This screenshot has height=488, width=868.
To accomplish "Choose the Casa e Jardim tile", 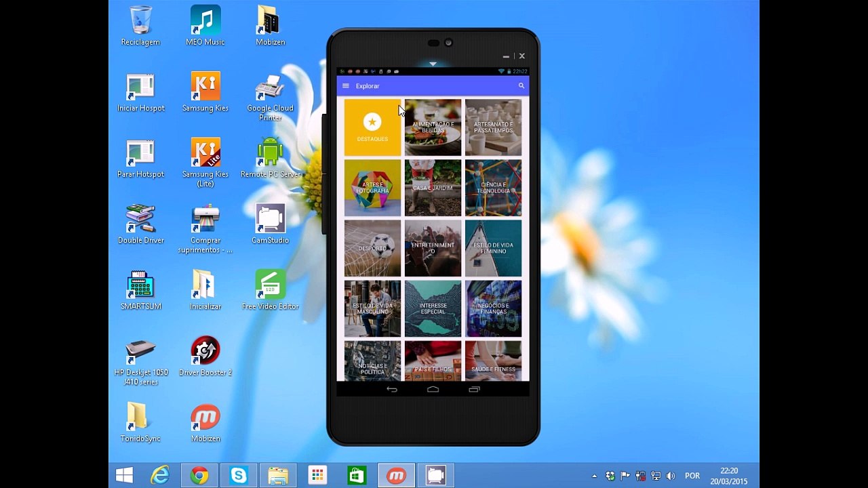I will point(433,188).
